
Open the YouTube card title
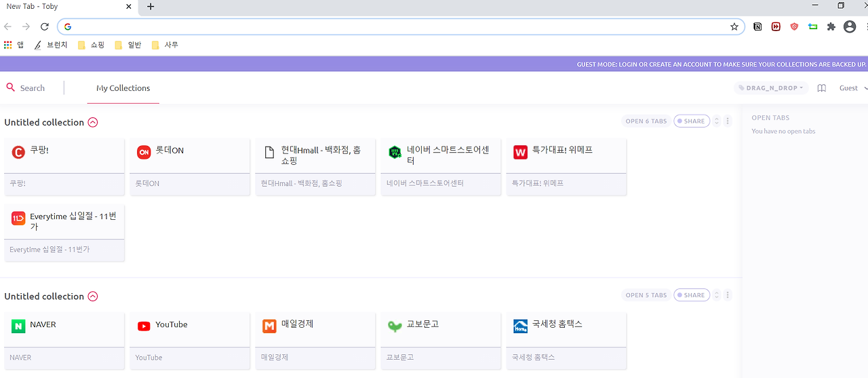[172, 324]
